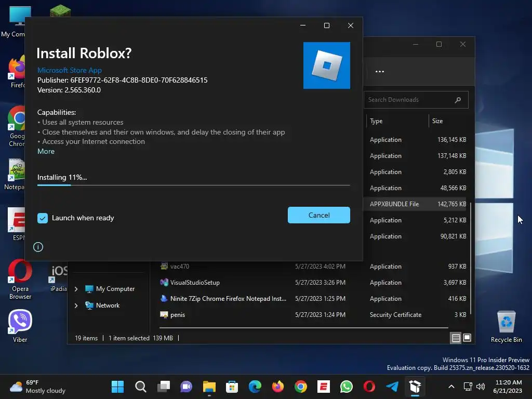Open Viber desktop shortcut

coord(20,326)
